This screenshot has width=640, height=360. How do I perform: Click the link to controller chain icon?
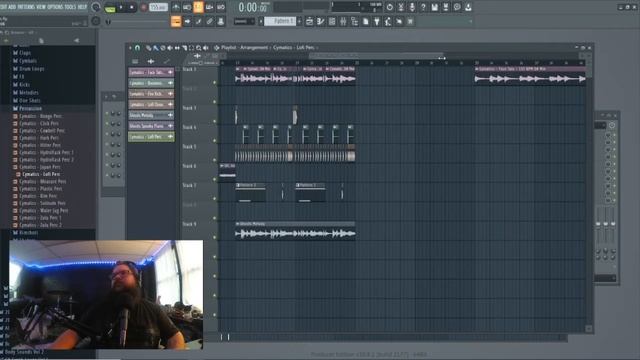coord(209,21)
